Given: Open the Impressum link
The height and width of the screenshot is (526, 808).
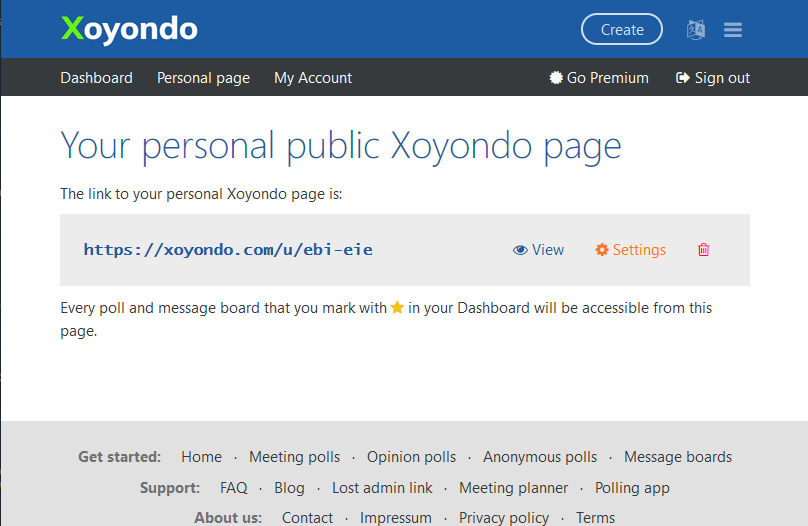Looking at the screenshot, I should tap(396, 518).
